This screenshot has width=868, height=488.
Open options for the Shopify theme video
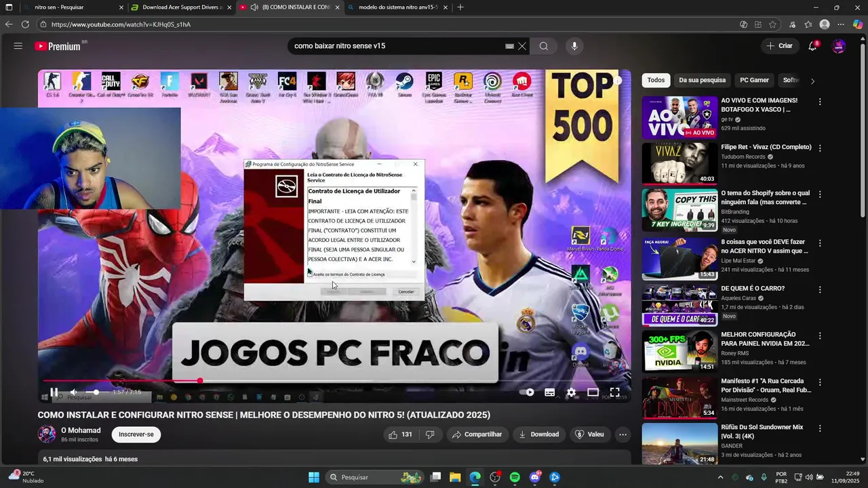[x=820, y=194]
